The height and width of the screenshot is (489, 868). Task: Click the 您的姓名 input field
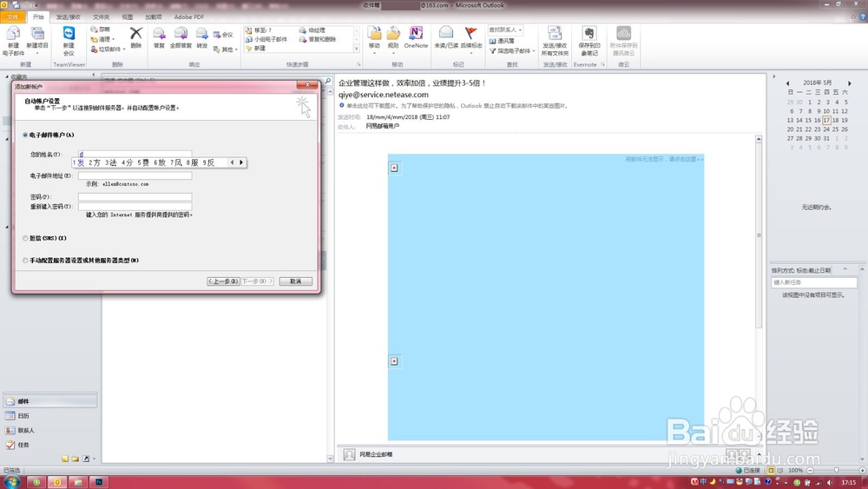point(135,154)
